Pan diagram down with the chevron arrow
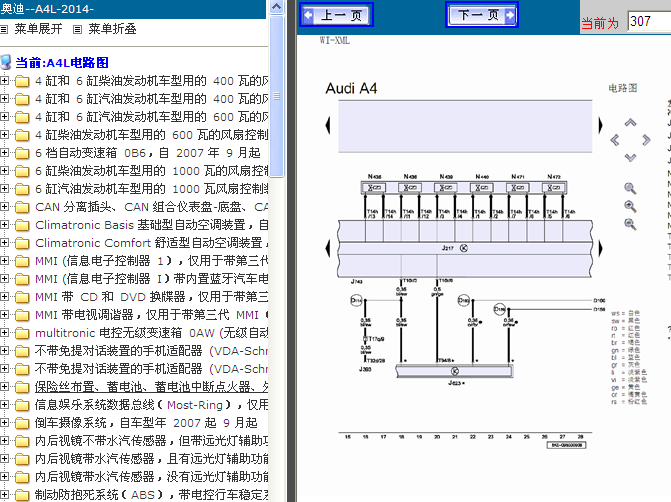Viewport: 671px width, 502px height. point(630,157)
